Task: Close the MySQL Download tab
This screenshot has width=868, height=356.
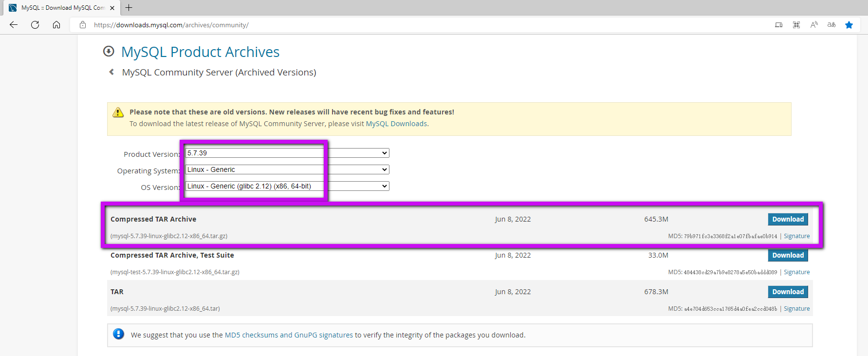Action: (x=112, y=8)
